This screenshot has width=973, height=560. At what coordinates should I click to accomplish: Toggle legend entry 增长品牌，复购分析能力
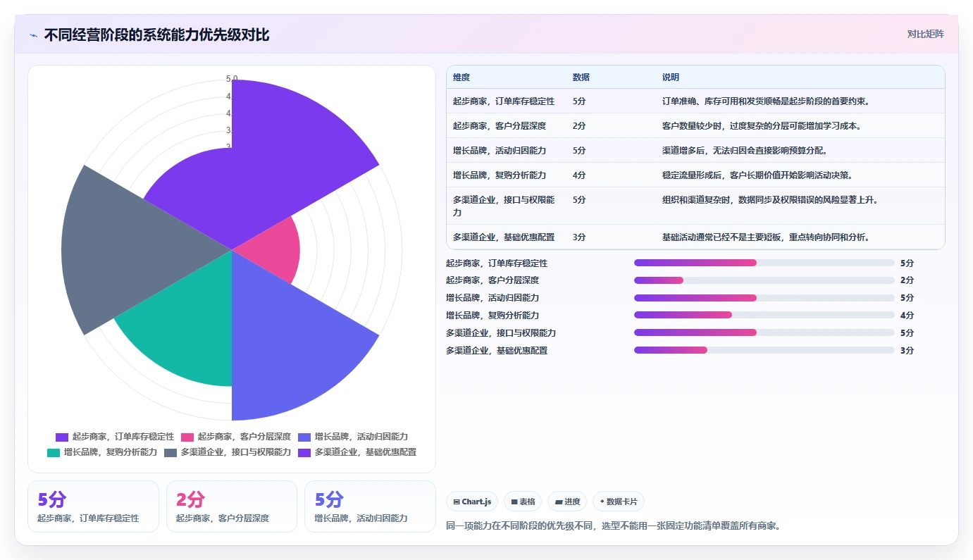[102, 452]
